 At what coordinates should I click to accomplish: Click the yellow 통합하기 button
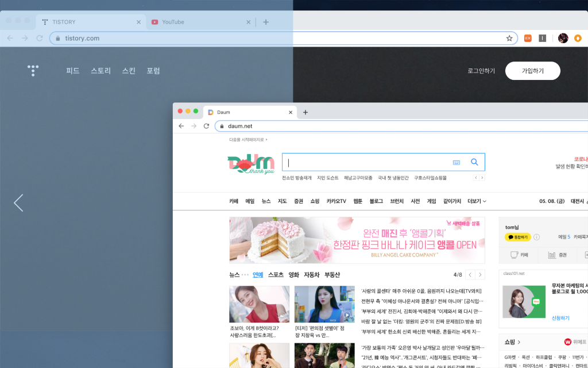click(517, 237)
